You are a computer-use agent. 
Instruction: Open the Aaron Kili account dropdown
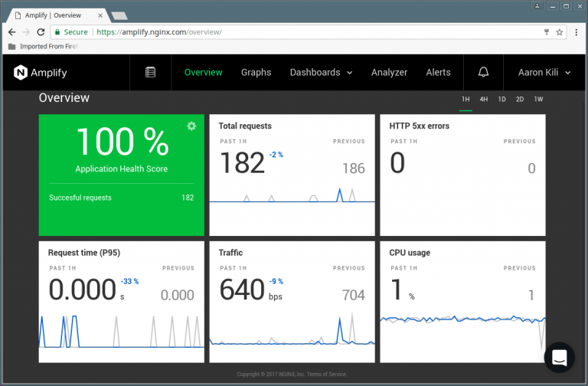pyautogui.click(x=542, y=72)
